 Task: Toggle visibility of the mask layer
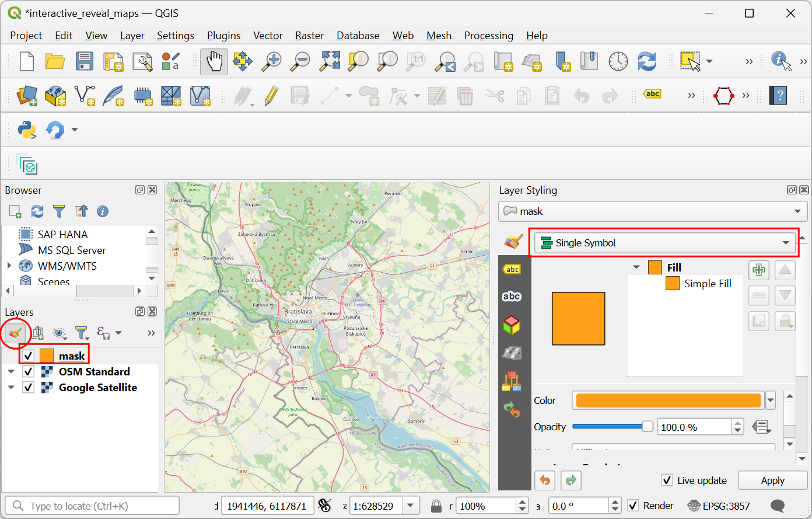pyautogui.click(x=28, y=356)
